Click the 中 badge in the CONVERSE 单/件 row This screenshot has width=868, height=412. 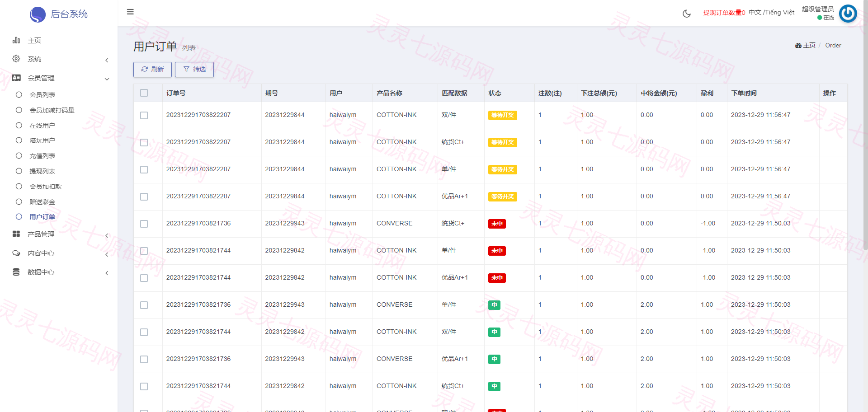coord(494,305)
